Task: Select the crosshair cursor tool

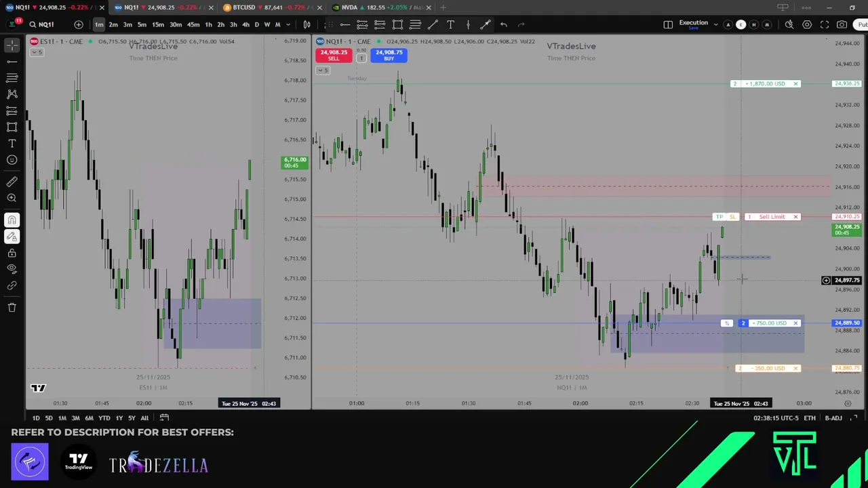Action: (x=12, y=45)
